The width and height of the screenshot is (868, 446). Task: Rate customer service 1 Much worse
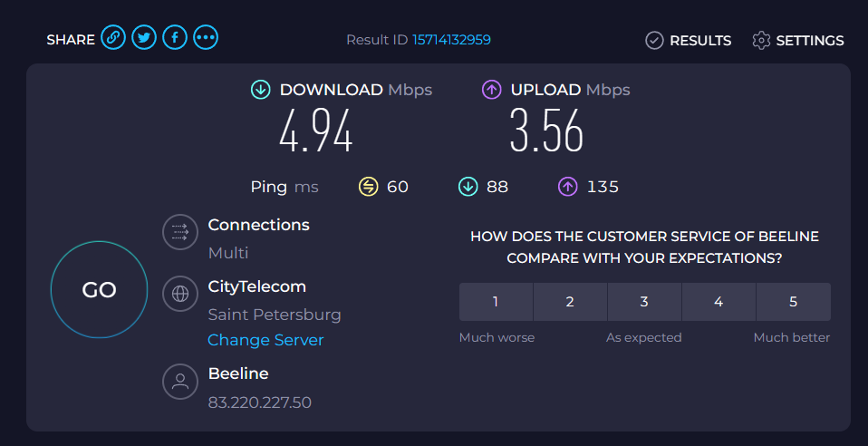(x=496, y=302)
